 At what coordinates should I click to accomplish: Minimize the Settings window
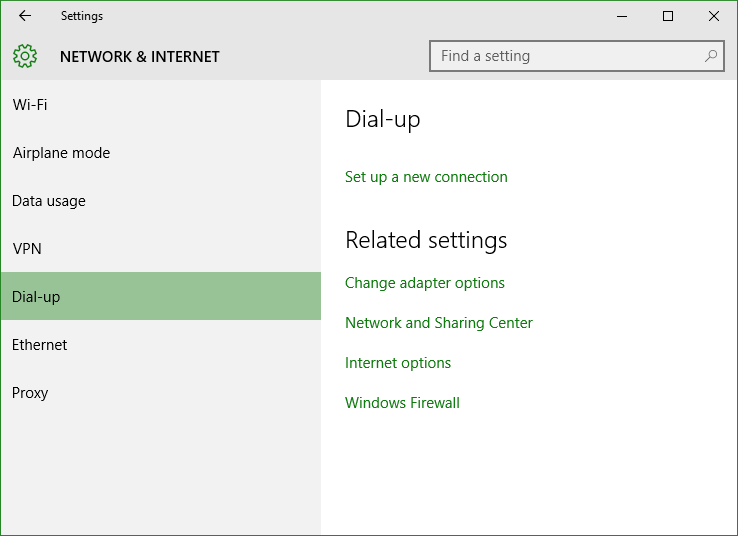click(622, 16)
